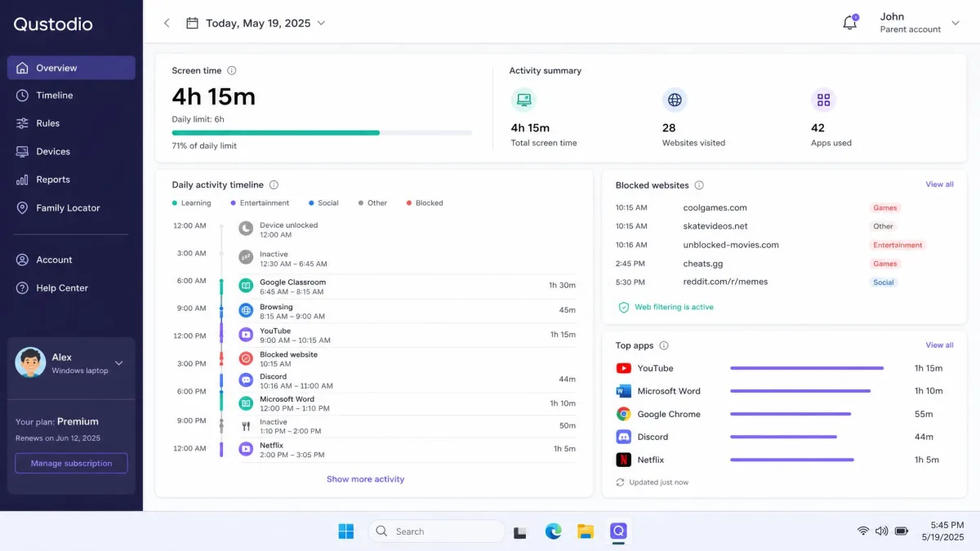This screenshot has width=980, height=551.
Task: Click the Total screen time laptop icon
Action: (x=523, y=100)
